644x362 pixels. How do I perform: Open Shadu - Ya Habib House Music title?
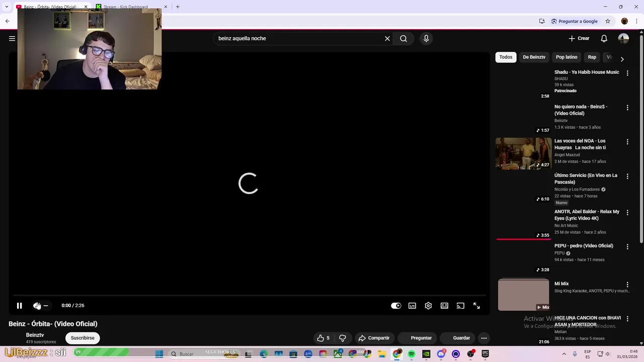(x=587, y=72)
